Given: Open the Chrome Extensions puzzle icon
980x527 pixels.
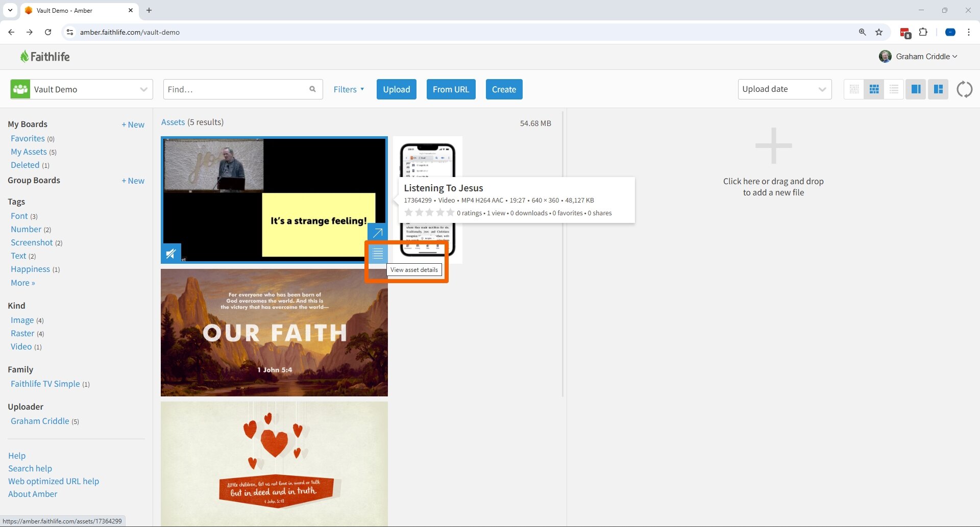Looking at the screenshot, I should (x=923, y=32).
